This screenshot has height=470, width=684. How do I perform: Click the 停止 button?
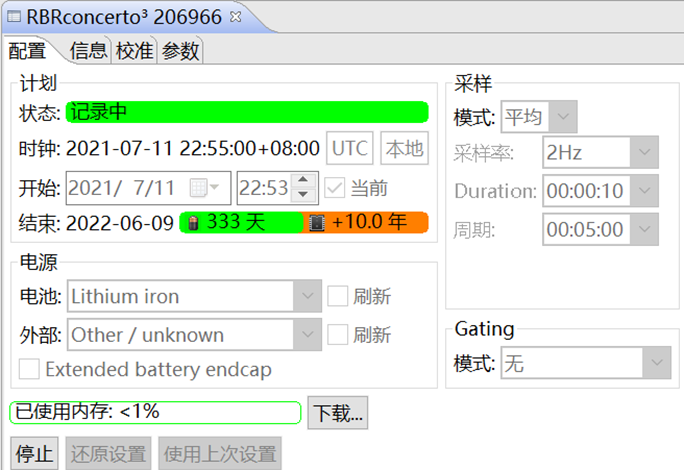[34, 453]
